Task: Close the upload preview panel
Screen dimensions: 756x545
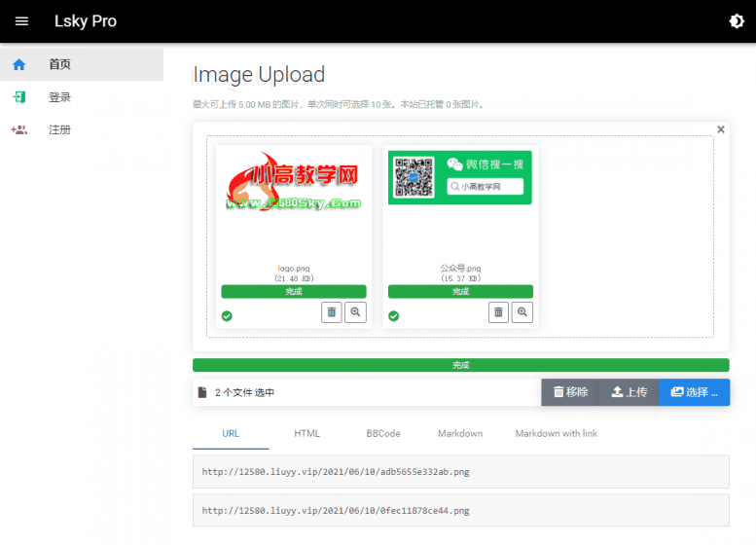Action: click(721, 129)
